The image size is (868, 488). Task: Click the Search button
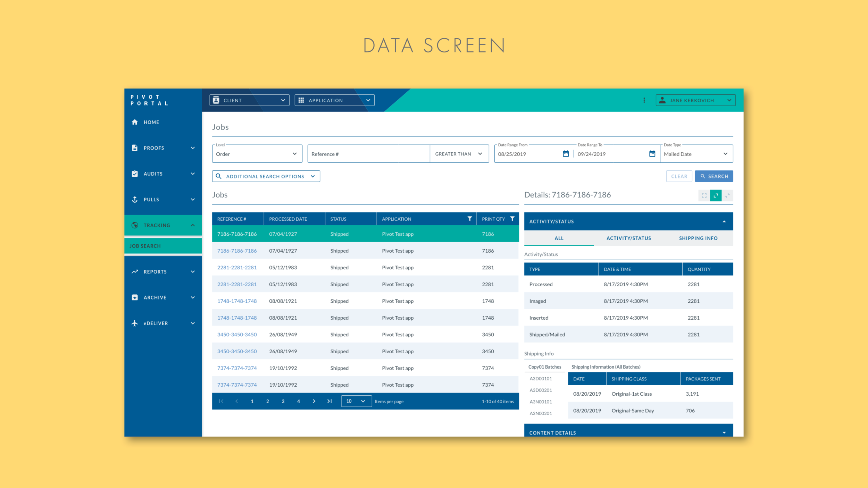click(714, 176)
